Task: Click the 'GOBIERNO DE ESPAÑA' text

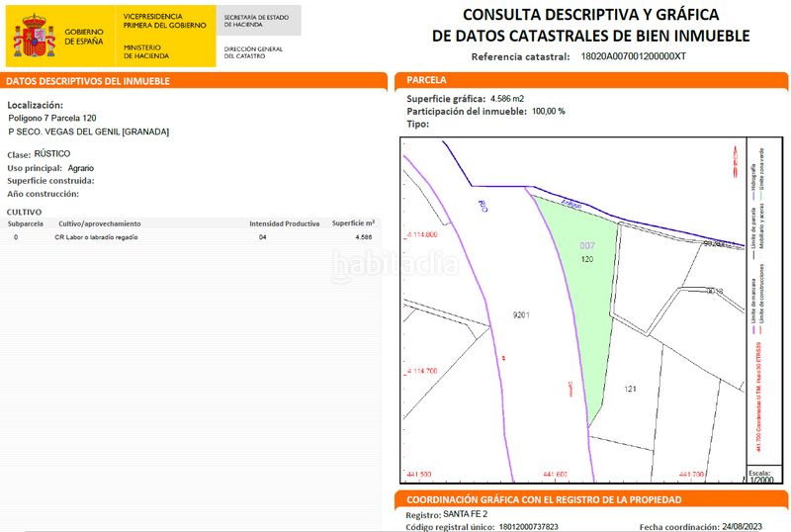Action: coord(84,37)
